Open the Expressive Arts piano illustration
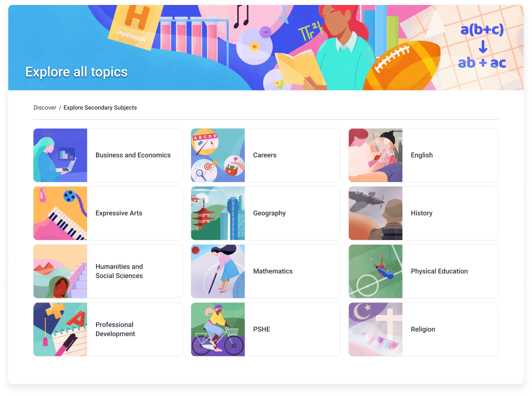The height and width of the screenshot is (396, 532). 60,213
